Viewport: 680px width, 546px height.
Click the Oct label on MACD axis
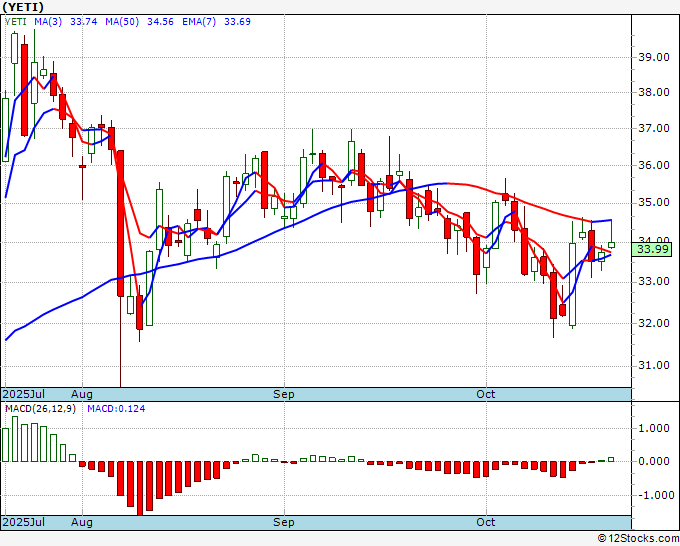(x=486, y=522)
